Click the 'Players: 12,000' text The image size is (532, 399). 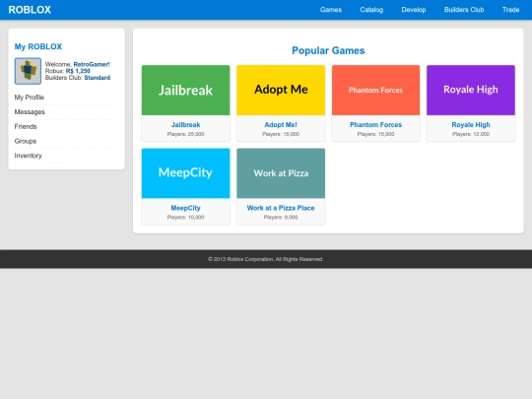point(471,134)
